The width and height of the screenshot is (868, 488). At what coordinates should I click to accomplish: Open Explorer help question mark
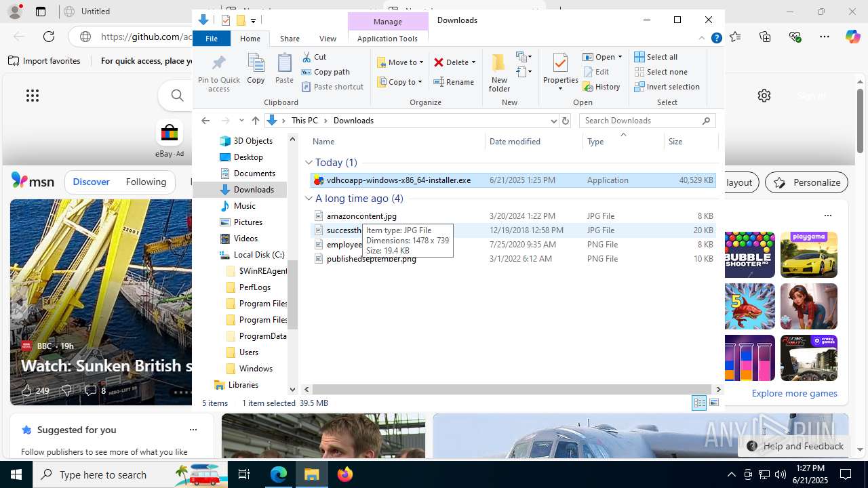pyautogui.click(x=716, y=39)
